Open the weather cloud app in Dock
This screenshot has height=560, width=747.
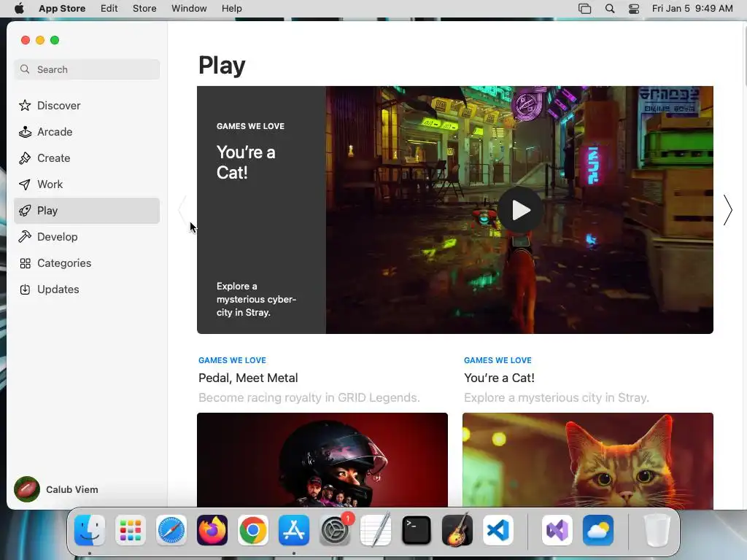click(598, 530)
